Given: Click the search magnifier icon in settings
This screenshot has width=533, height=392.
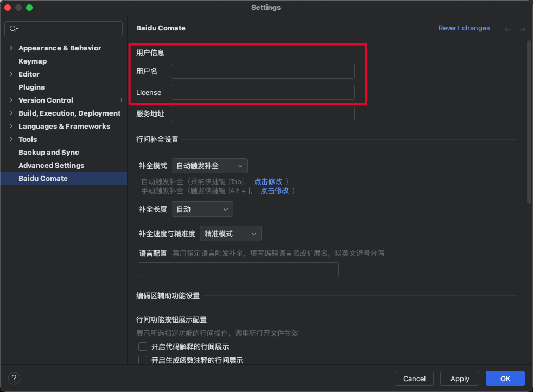Looking at the screenshot, I should pyautogui.click(x=13, y=29).
